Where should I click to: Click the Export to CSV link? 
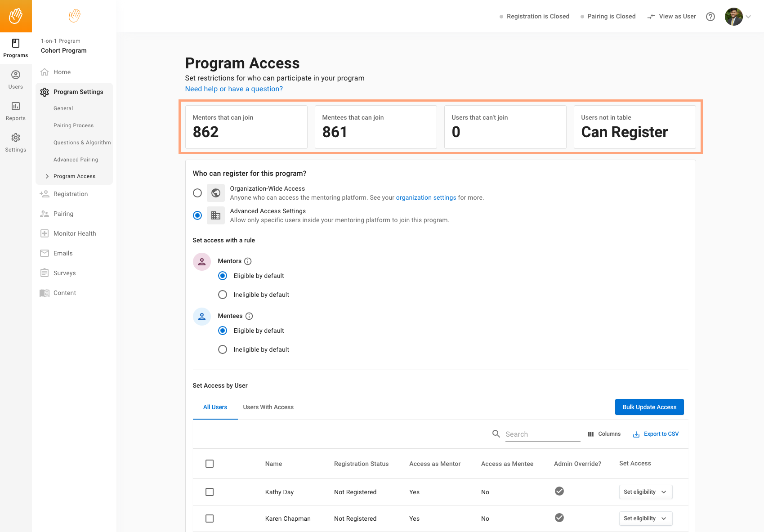[661, 434]
